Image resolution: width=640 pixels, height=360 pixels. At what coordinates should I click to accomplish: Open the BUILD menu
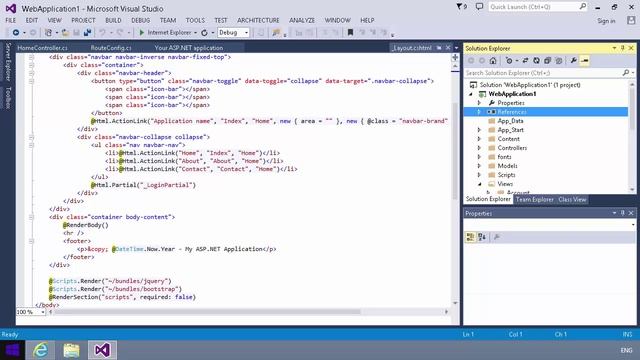113,20
